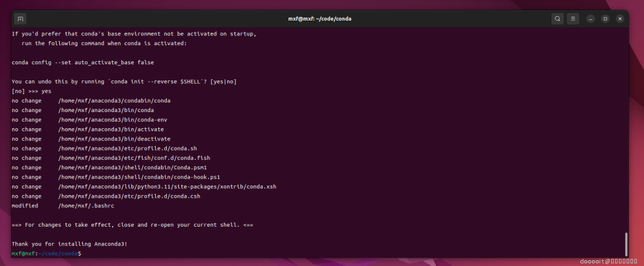Screen dimensions: 644x266
Task: Click the 'Thank you for installing Anaconda3!' text
Action: 70,243
